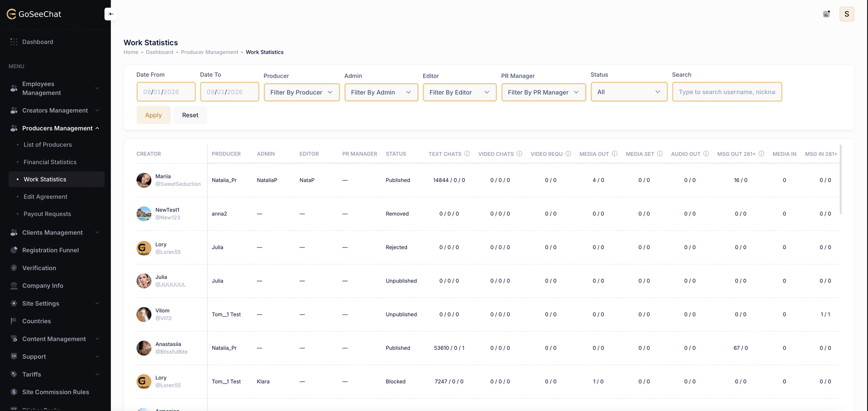Click the Date From input field

pyautogui.click(x=166, y=92)
